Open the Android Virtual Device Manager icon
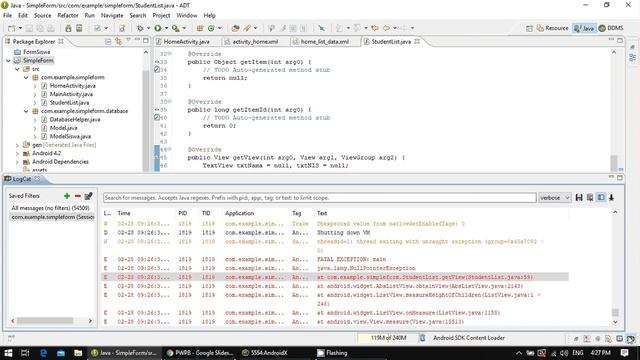Image resolution: width=640 pixels, height=360 pixels. click(x=79, y=28)
